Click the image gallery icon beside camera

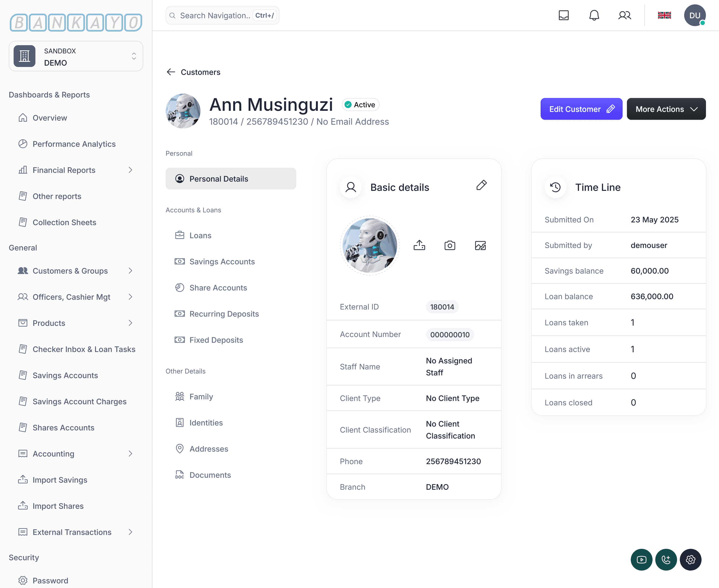(x=480, y=245)
